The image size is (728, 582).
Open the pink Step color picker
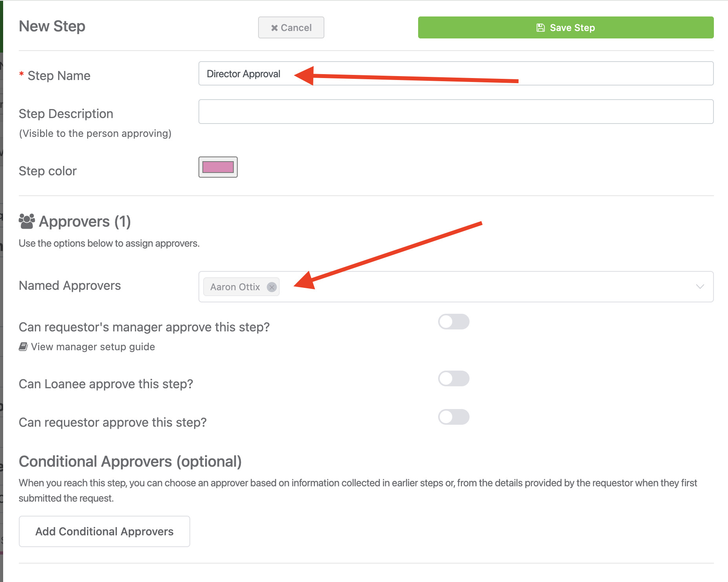tap(218, 167)
